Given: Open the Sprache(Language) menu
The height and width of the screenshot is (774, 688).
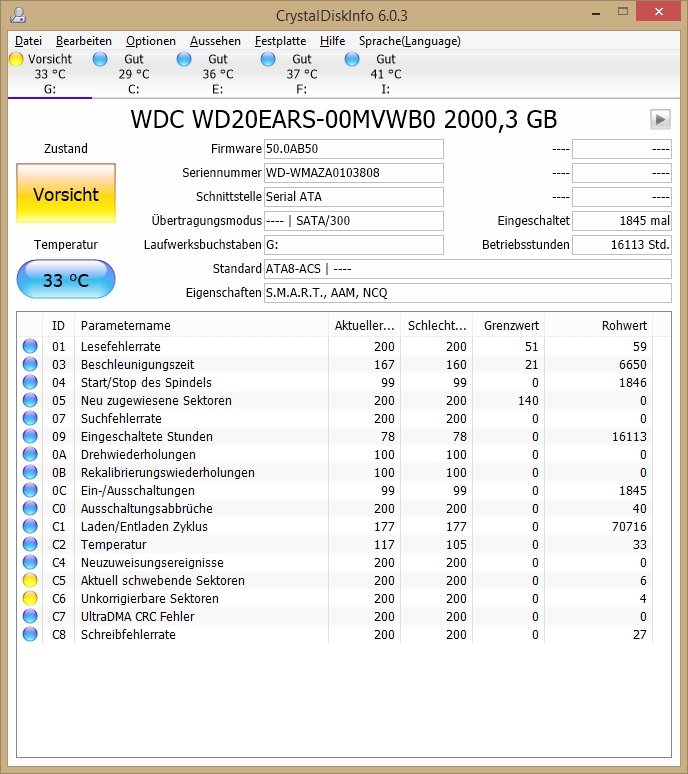Looking at the screenshot, I should (x=410, y=41).
